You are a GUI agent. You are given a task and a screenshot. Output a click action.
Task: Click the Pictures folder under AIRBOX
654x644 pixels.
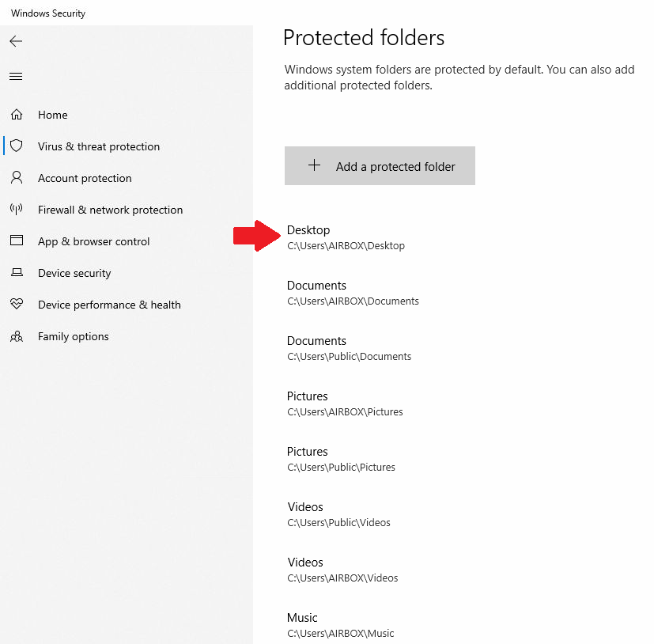344,403
